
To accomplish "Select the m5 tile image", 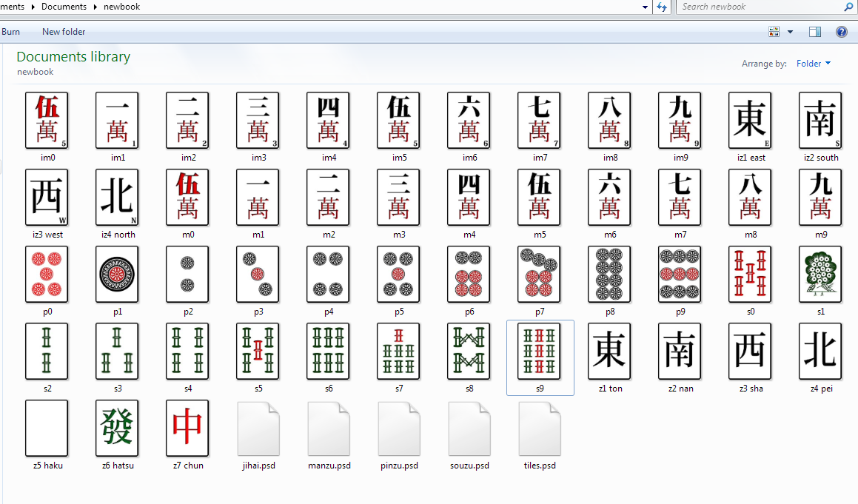I will (539, 198).
